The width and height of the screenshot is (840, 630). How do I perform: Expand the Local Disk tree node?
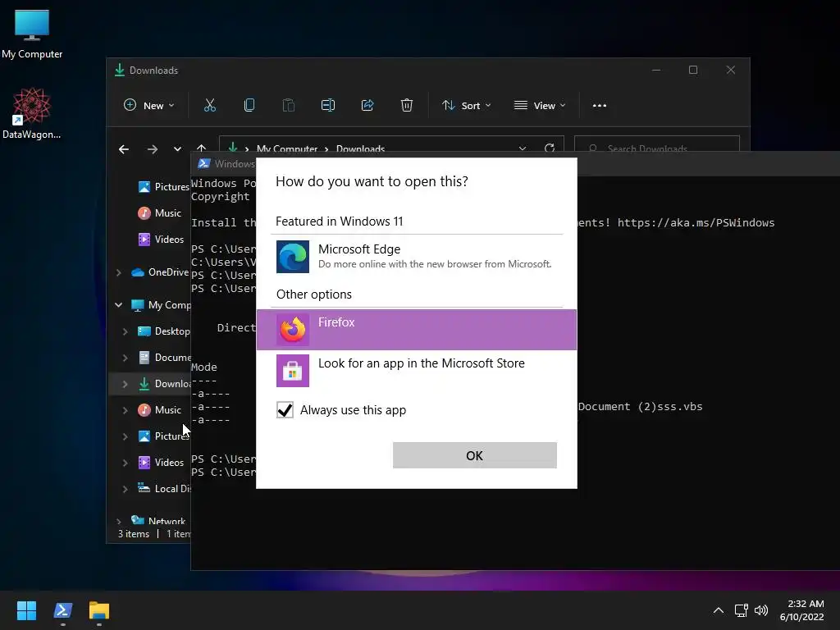(x=125, y=489)
